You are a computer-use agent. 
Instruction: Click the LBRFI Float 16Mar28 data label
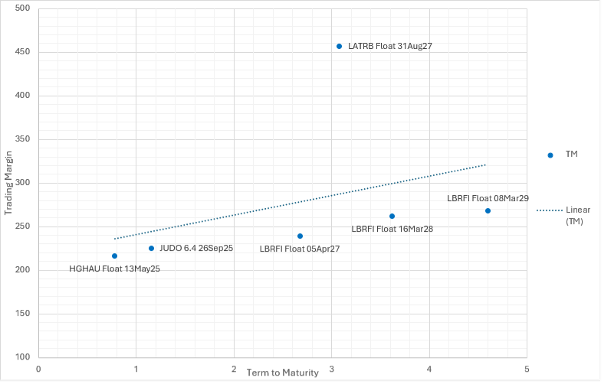coord(392,229)
